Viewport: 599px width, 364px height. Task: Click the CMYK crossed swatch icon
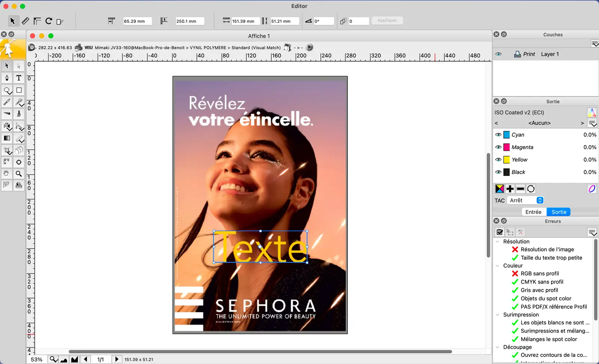point(500,189)
